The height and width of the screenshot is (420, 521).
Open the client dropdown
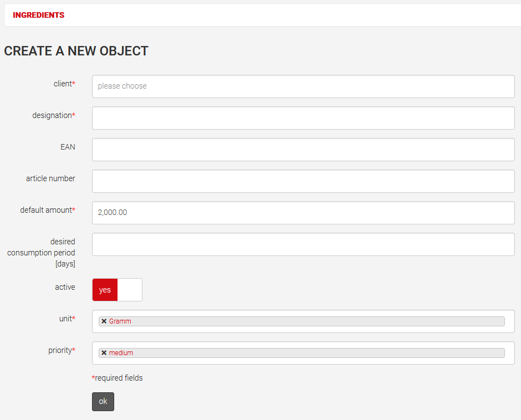(303, 86)
